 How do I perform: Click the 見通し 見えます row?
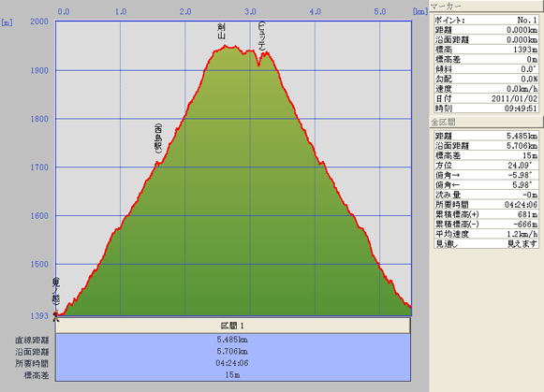pyautogui.click(x=486, y=243)
